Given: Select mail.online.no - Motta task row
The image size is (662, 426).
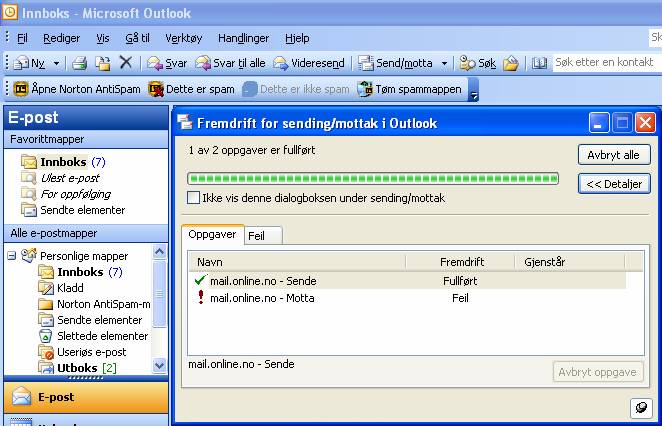Looking at the screenshot, I should coord(407,298).
